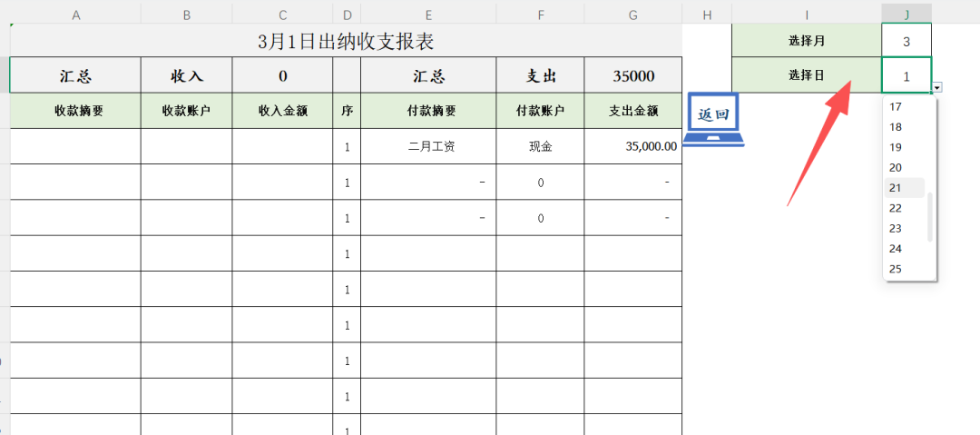Choose 23 from the day list
The height and width of the screenshot is (435, 980).
[x=896, y=228]
